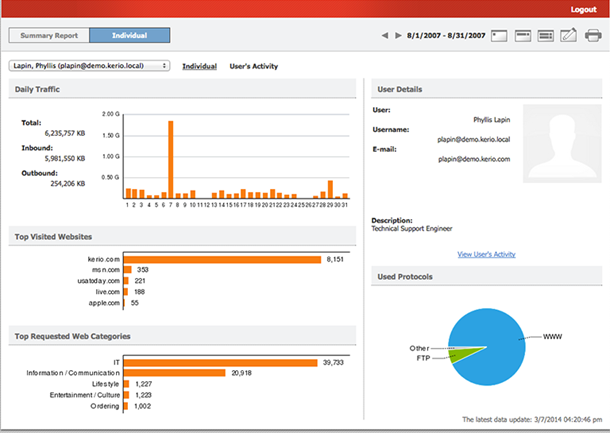This screenshot has width=610, height=433.
Task: Click the kerio.com bar in Top Visited Websites
Action: pos(222,259)
